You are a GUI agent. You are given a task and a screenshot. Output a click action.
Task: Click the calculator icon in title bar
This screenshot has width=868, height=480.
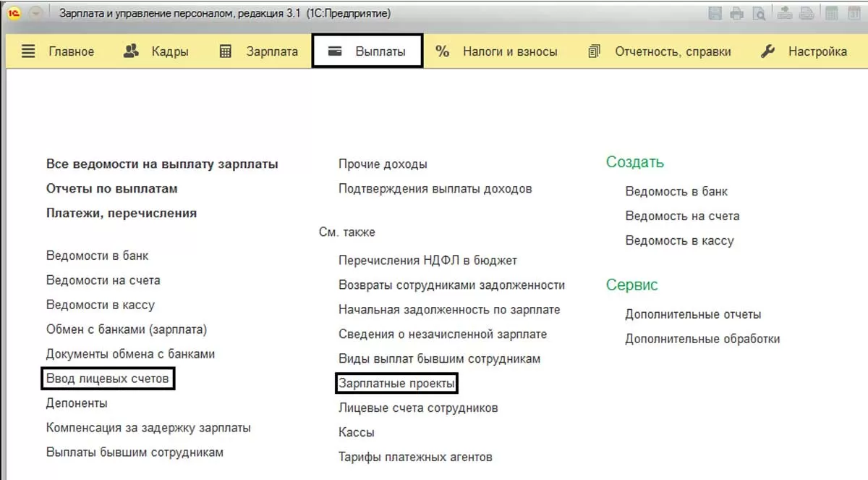[x=833, y=14]
